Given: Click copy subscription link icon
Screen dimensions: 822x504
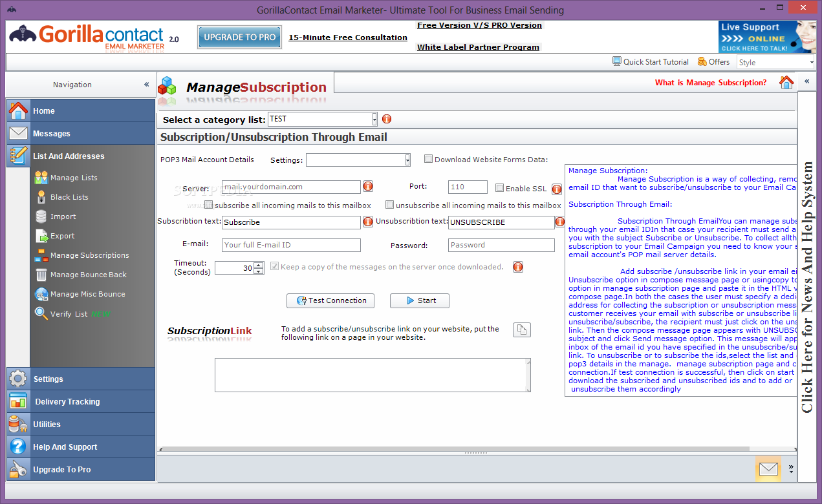Looking at the screenshot, I should 522,330.
